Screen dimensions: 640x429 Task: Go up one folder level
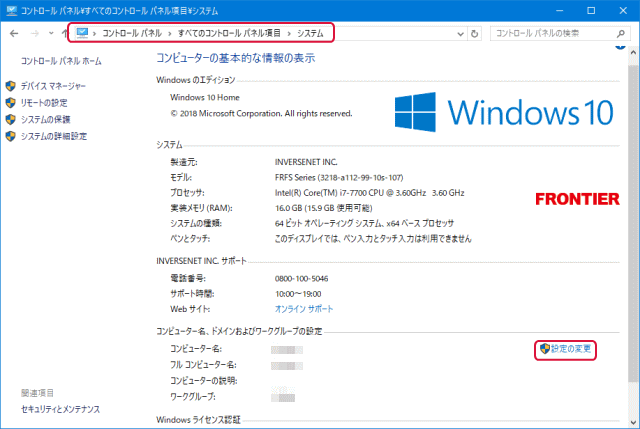[x=64, y=33]
